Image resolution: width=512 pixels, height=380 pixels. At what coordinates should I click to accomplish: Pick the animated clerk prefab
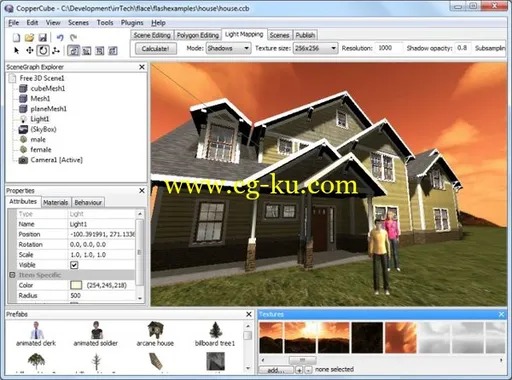(36, 334)
